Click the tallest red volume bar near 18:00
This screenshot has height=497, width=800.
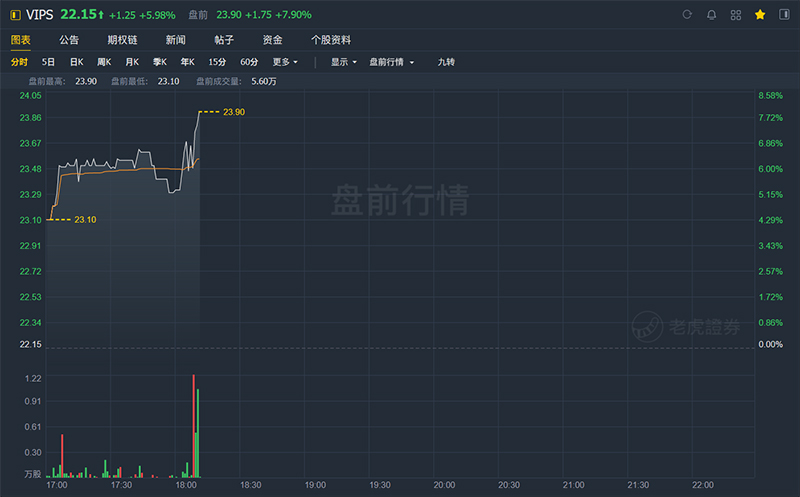pyautogui.click(x=193, y=426)
